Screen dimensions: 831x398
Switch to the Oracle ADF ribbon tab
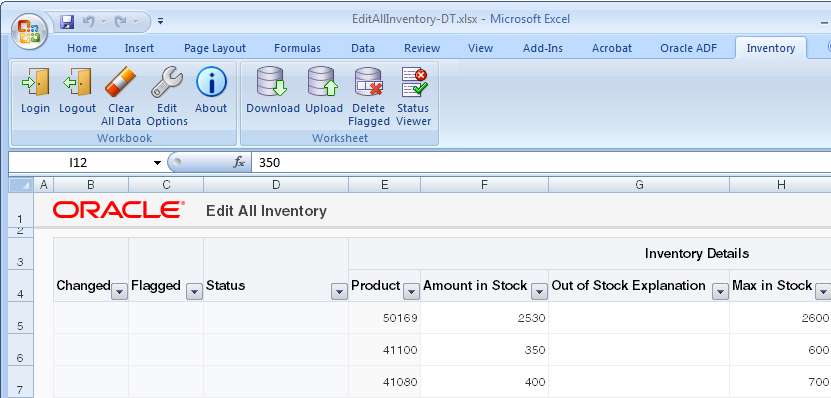click(x=688, y=48)
